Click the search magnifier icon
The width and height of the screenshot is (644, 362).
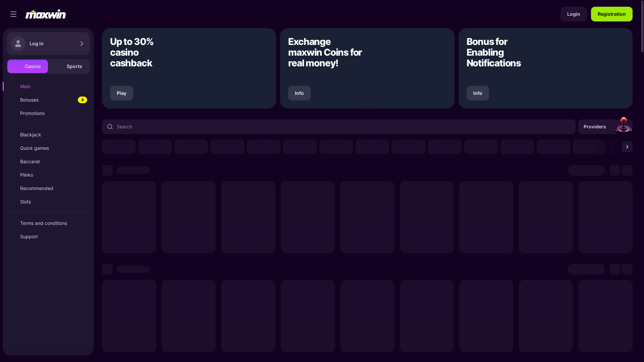(110, 127)
